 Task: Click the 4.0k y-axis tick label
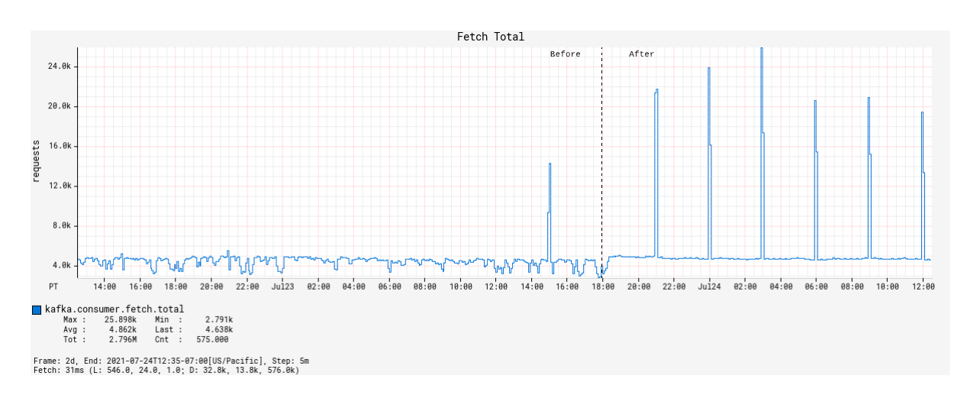click(61, 265)
